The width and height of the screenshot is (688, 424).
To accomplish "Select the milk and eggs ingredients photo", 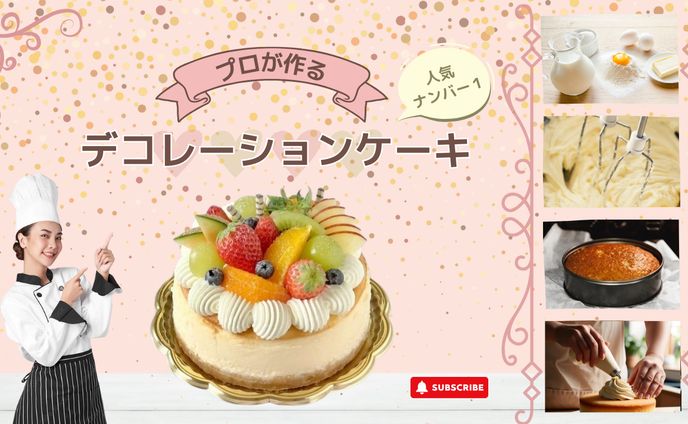I will tap(610, 58).
